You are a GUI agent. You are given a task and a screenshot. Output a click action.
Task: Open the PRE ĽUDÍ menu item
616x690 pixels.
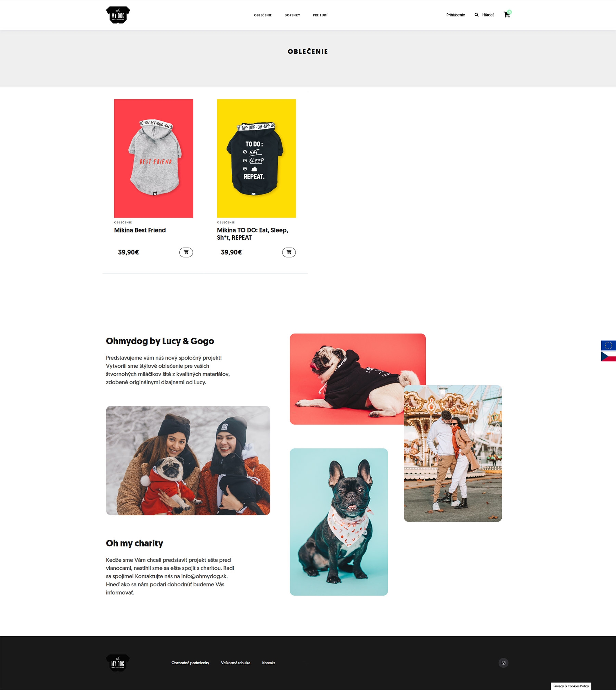(x=320, y=15)
